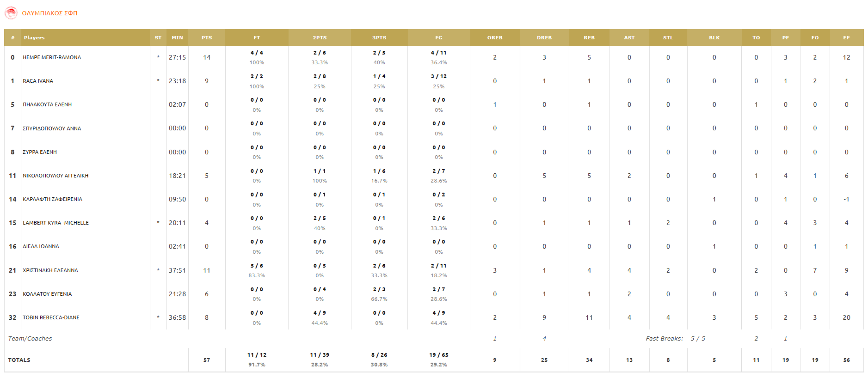The image size is (868, 378).
Task: Click the EF column header
Action: [x=846, y=38]
